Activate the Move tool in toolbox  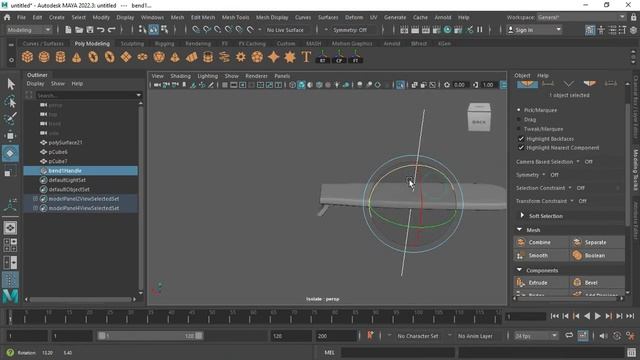[x=11, y=136]
